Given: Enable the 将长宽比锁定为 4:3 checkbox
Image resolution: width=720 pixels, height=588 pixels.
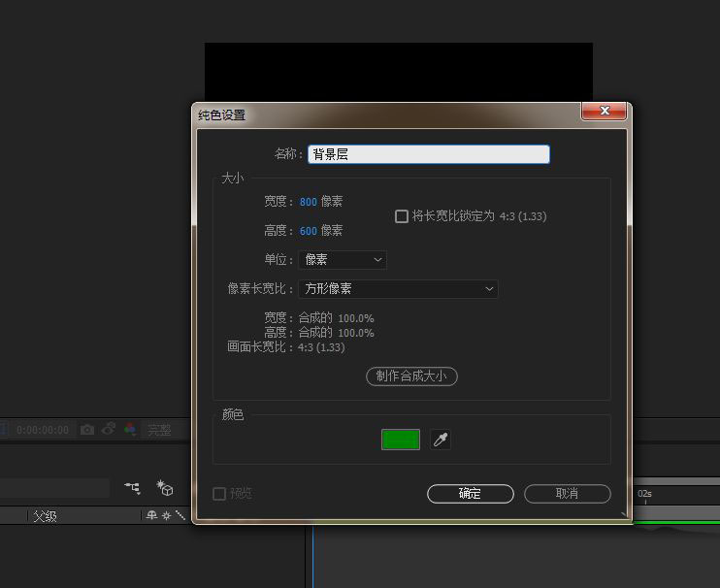Looking at the screenshot, I should 402,216.
